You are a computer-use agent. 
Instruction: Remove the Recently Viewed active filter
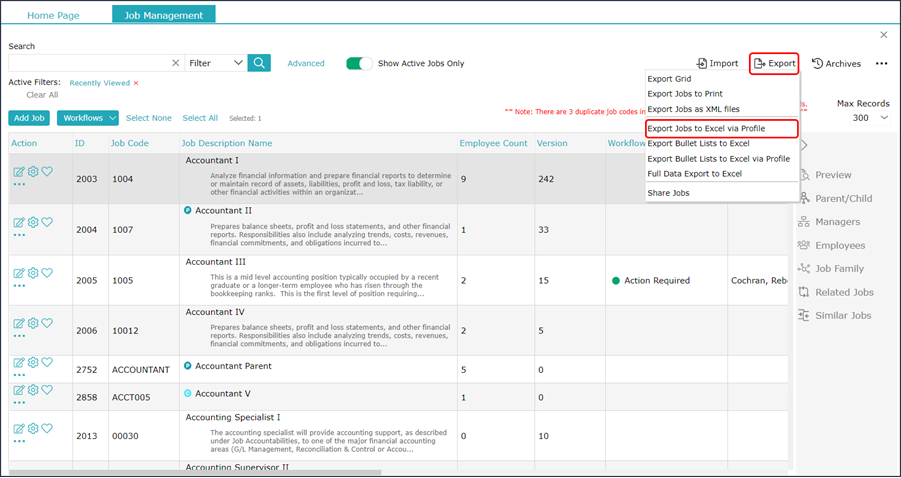point(136,83)
